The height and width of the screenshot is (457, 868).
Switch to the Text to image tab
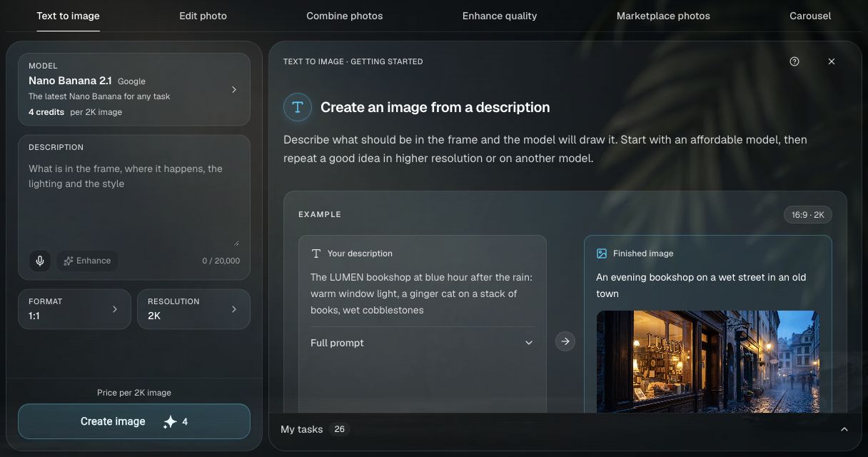point(69,16)
